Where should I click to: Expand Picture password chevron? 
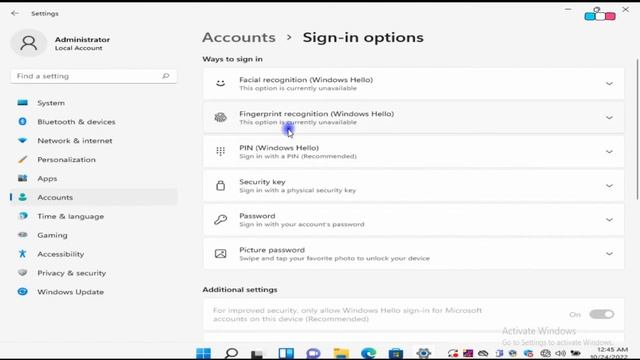tap(609, 254)
